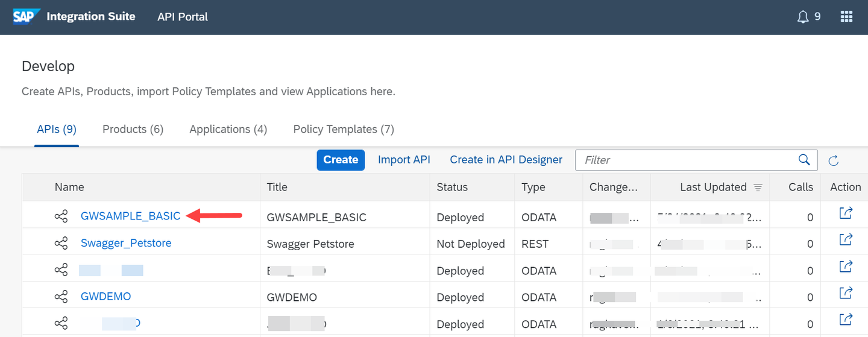Click the Develop page heading
Viewport: 868px width, 337px height.
48,66
